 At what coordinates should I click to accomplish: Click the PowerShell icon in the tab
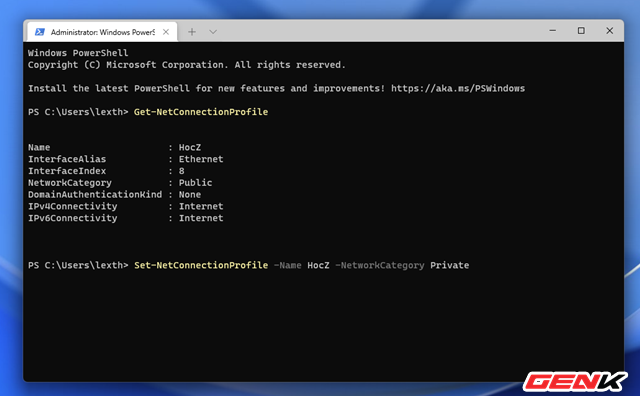coord(40,32)
